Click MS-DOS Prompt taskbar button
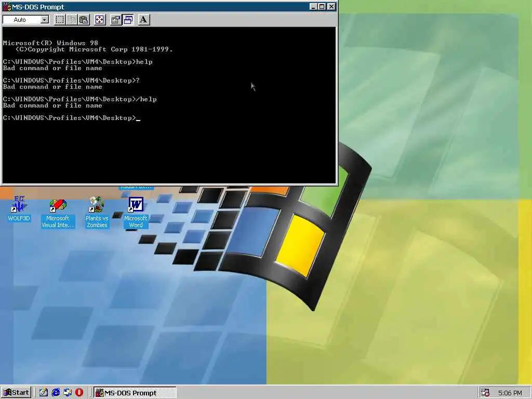The height and width of the screenshot is (399, 532). point(135,393)
